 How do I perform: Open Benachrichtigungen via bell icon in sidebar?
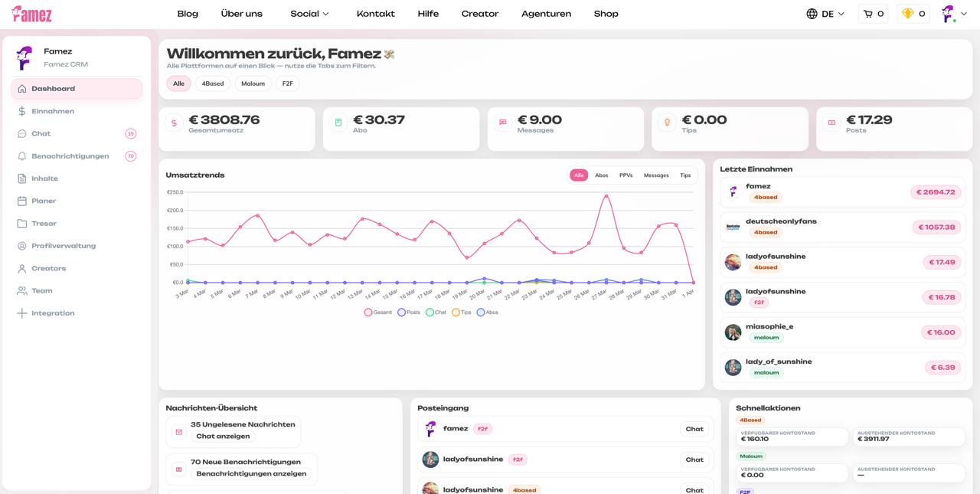22,156
